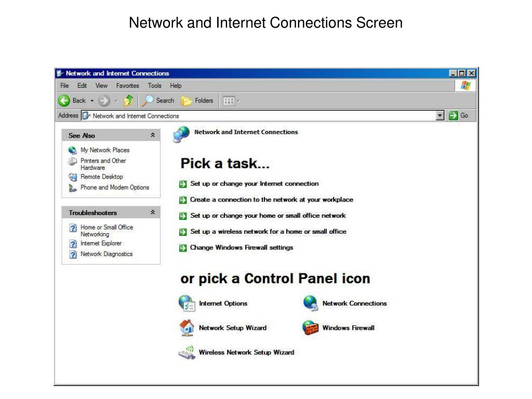
Task: Open Printers and Other Hardware link
Action: pos(103,164)
